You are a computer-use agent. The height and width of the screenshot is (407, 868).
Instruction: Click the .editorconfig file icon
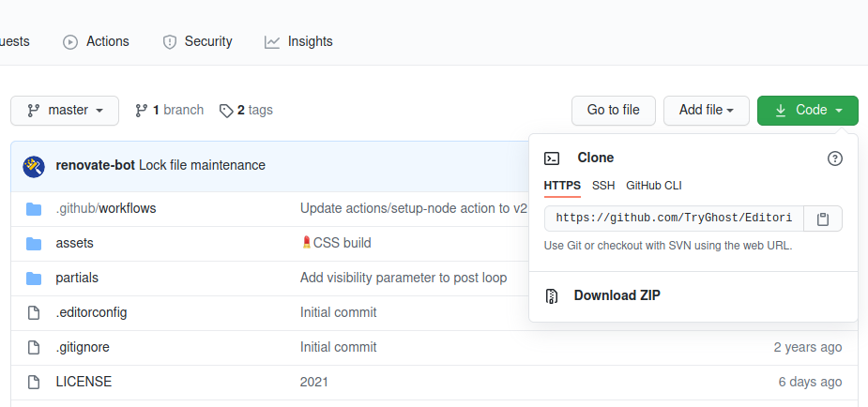[x=34, y=313]
